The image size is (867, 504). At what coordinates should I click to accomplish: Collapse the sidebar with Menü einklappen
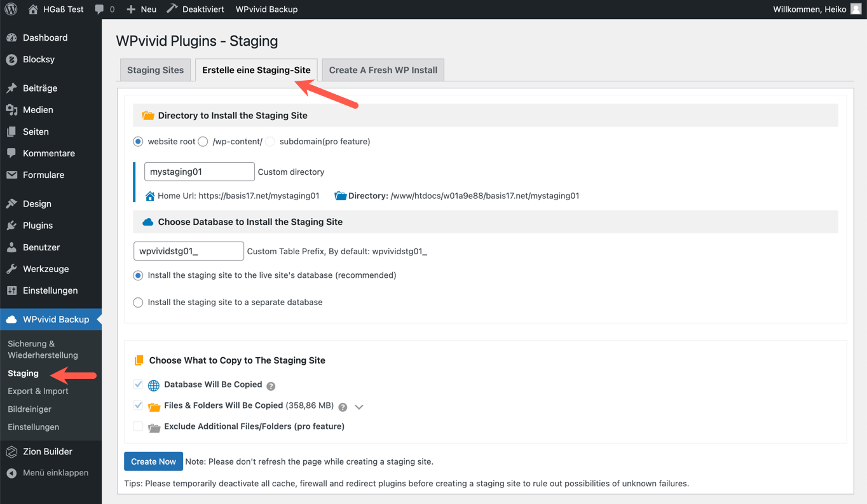coord(51,473)
